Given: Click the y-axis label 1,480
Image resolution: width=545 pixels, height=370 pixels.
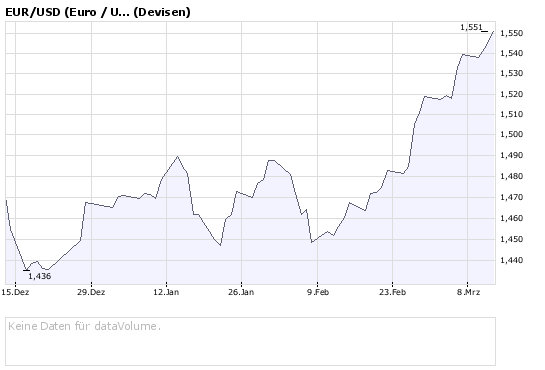Looking at the screenshot, I should coord(511,176).
